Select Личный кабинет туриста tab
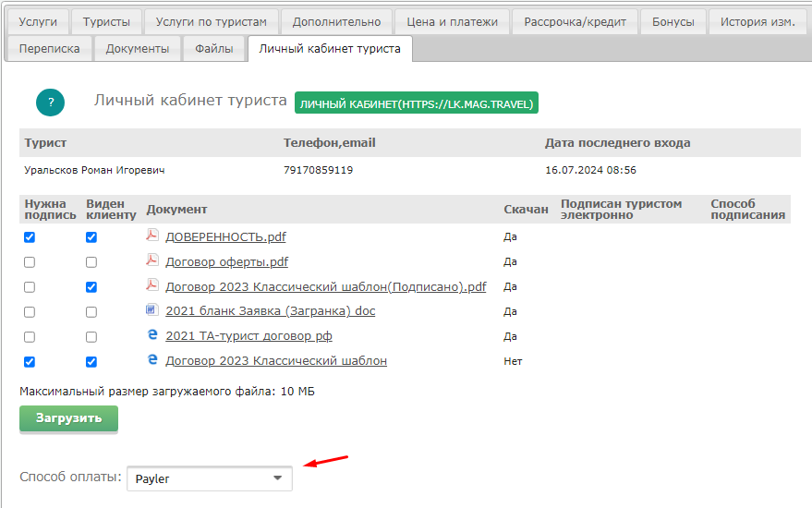812x508 pixels. [x=330, y=49]
